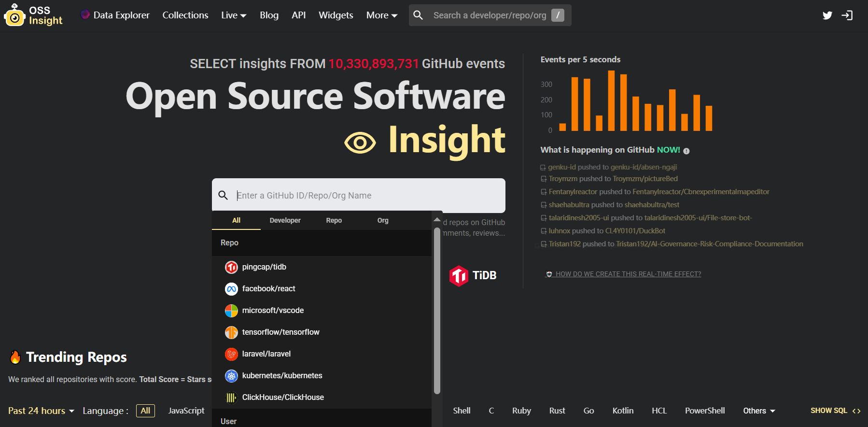
Task: Filter trending repos by JavaScript
Action: pyautogui.click(x=186, y=411)
